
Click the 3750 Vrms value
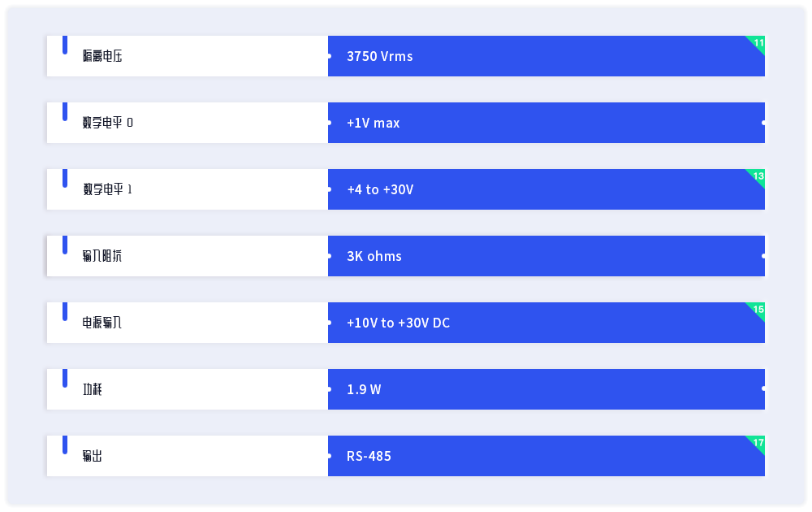pos(379,56)
